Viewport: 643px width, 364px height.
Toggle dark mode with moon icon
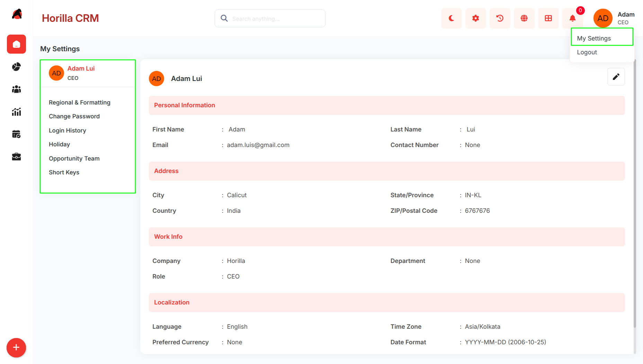451,18
